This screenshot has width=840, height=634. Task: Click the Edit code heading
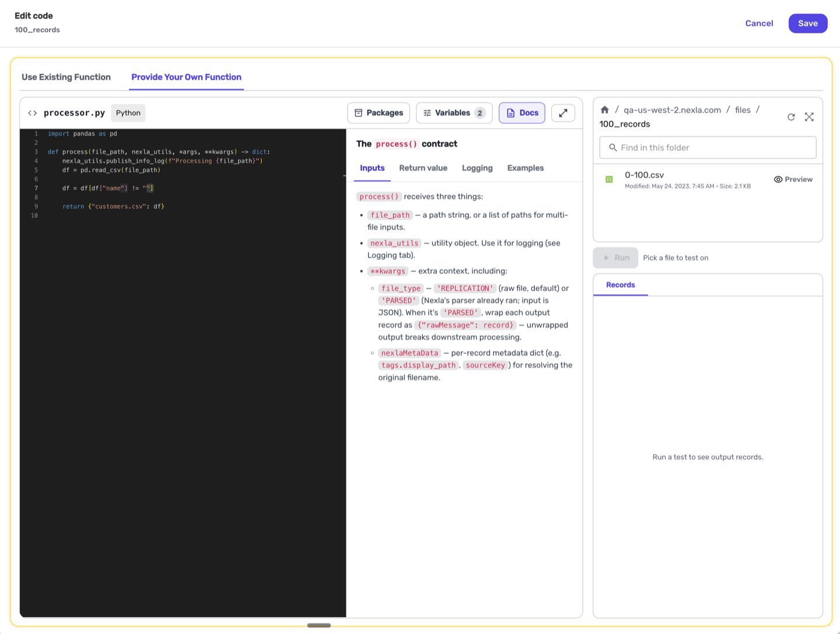click(34, 16)
